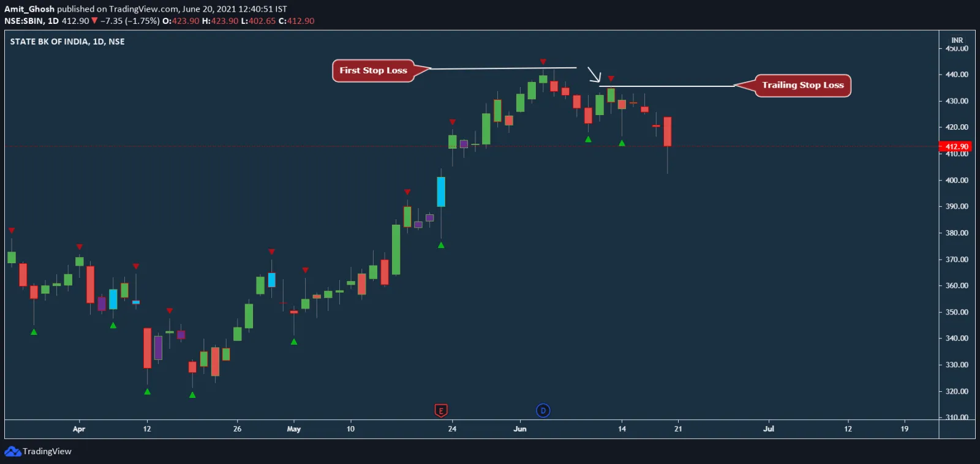Click the red 412.90 current price tag
The width and height of the screenshot is (980, 464).
point(956,146)
